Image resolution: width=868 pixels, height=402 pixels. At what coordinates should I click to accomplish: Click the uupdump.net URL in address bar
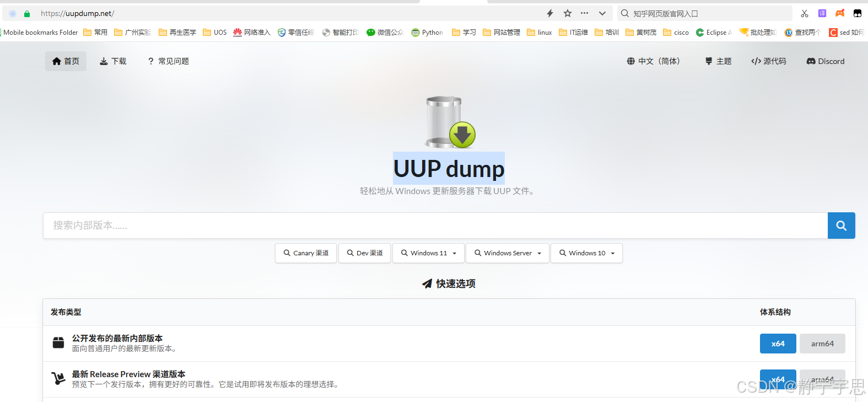point(78,13)
